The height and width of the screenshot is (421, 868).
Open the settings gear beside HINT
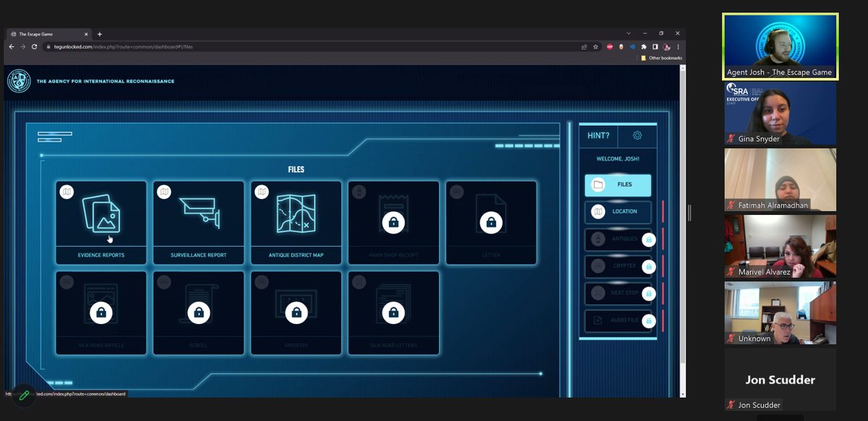coord(637,135)
